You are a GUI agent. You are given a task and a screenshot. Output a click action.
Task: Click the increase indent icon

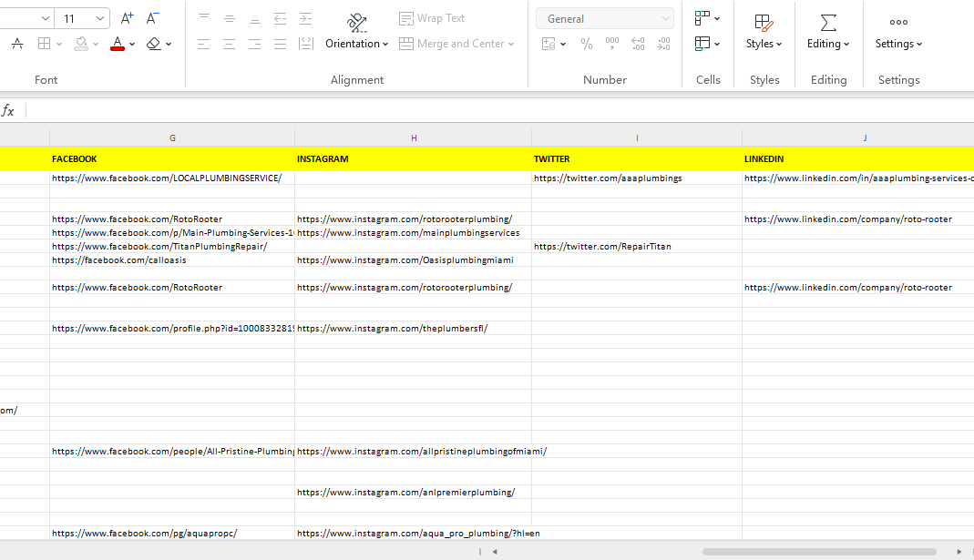pos(305,18)
